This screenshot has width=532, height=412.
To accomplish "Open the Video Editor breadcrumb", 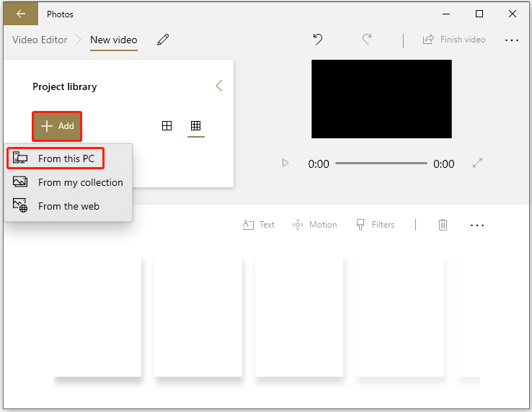I will 40,40.
